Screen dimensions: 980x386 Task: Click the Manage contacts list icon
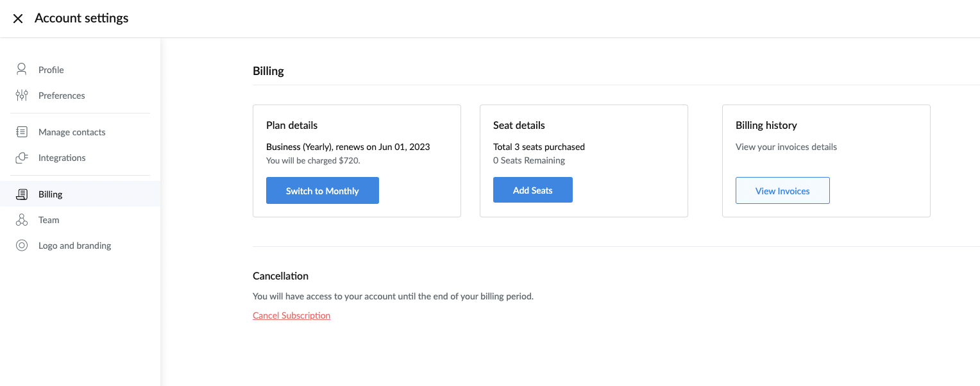click(22, 132)
